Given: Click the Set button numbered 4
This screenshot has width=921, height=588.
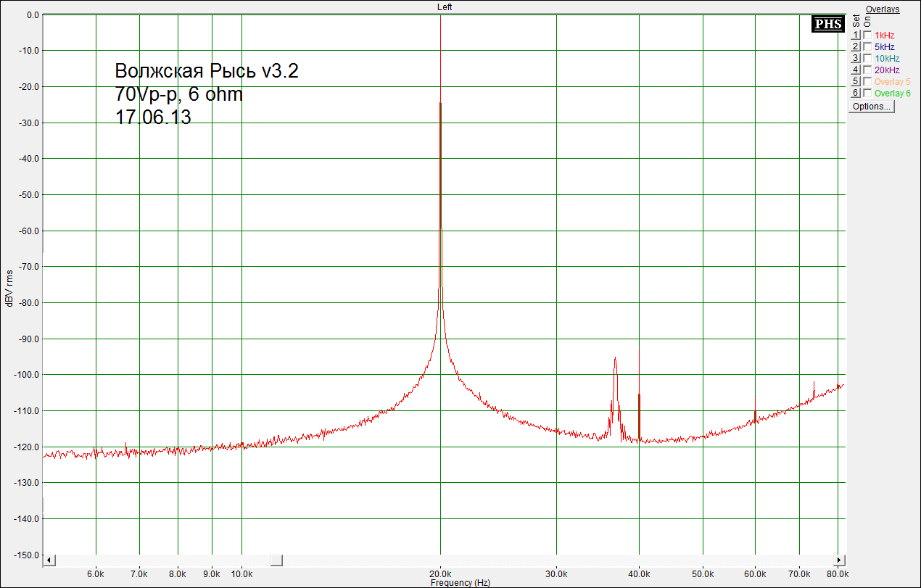Looking at the screenshot, I should tap(855, 70).
